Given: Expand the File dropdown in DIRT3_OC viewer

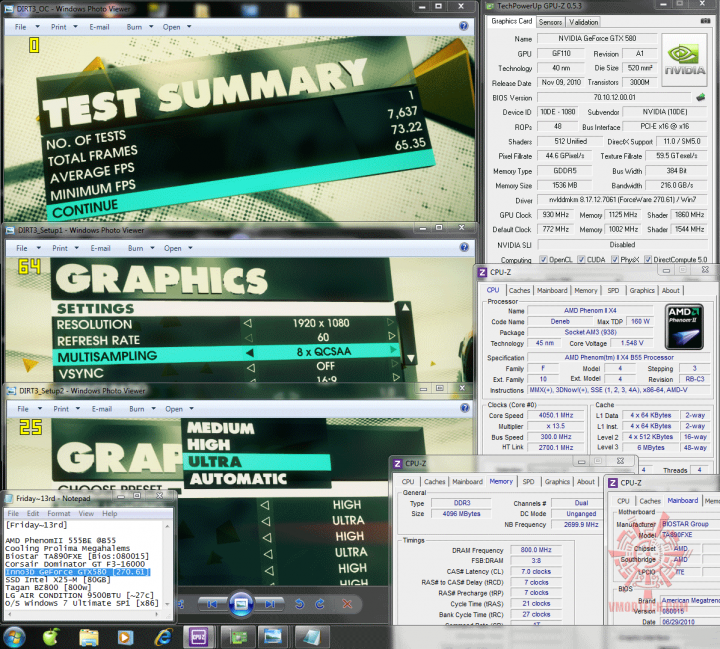Looking at the screenshot, I should [x=38, y=27].
